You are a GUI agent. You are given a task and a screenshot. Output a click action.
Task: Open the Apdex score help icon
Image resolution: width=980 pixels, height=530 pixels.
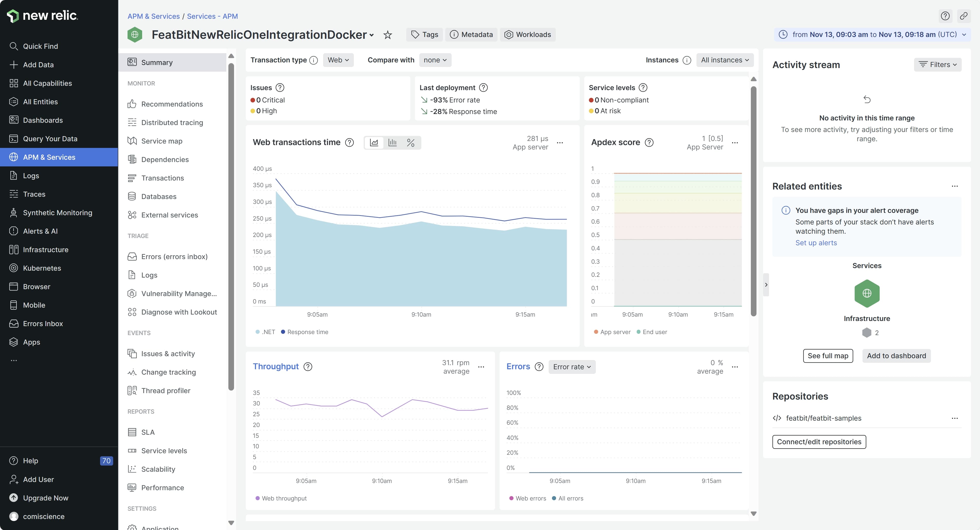coord(649,143)
